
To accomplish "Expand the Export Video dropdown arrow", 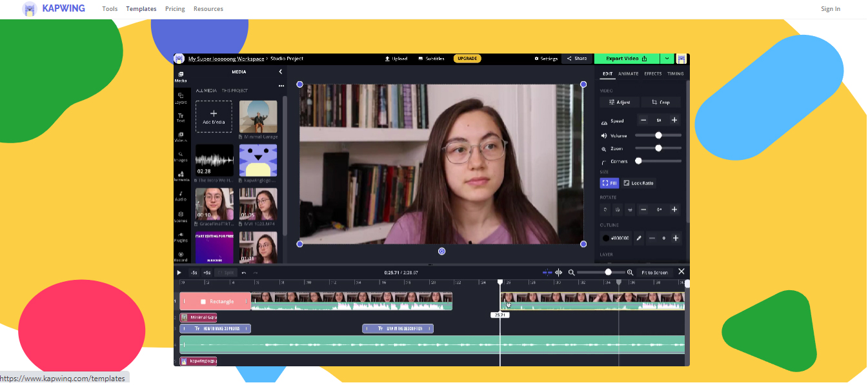I will tap(667, 59).
